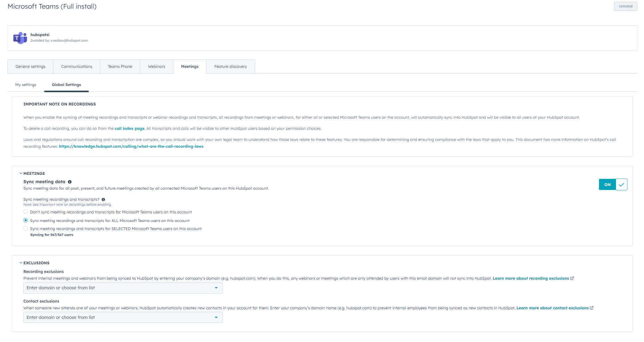Viewport: 644px width, 342px height.
Task: Turn off the Sync meeting data toggle
Action: coord(613,184)
